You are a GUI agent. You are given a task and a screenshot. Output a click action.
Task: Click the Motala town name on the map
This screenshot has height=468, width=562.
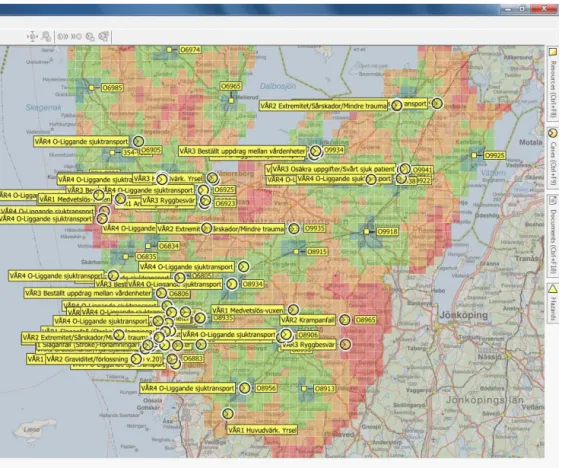click(530, 142)
